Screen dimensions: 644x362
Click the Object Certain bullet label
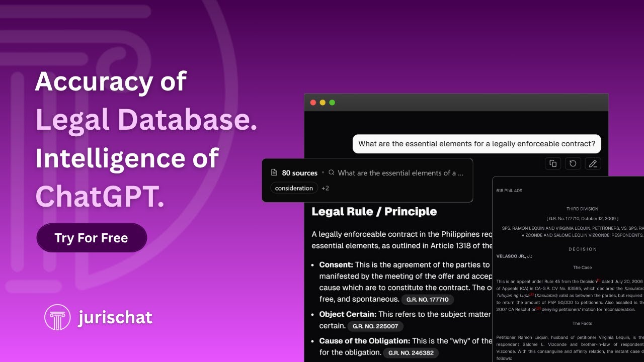coord(348,314)
